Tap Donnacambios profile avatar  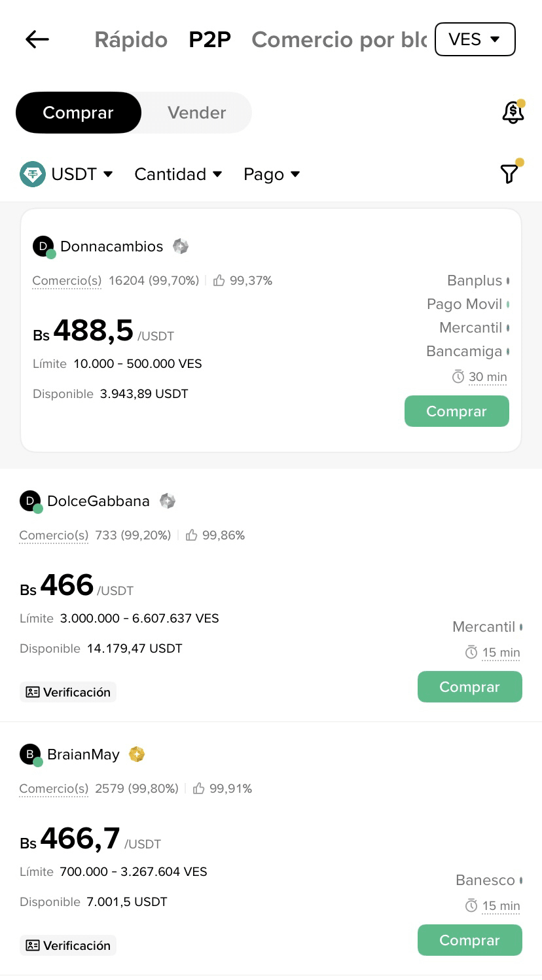point(43,247)
